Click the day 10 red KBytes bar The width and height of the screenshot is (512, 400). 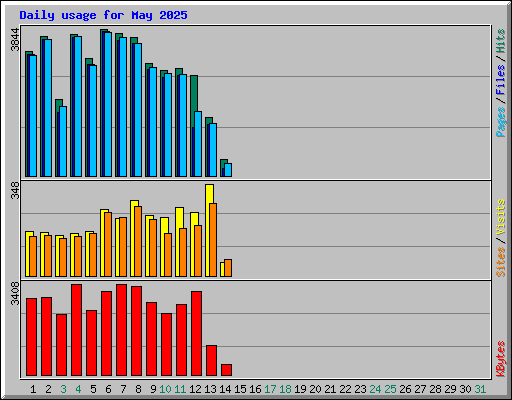[166, 344]
